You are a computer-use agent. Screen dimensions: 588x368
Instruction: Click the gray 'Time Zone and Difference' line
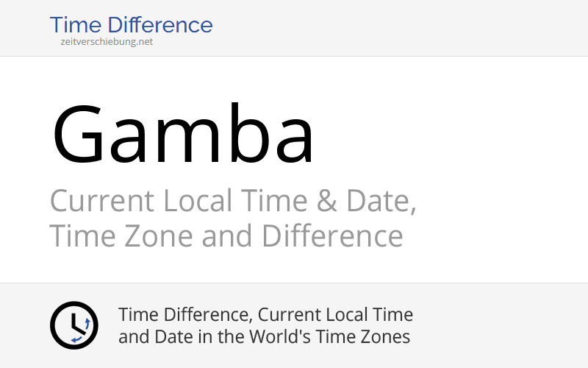pos(226,237)
